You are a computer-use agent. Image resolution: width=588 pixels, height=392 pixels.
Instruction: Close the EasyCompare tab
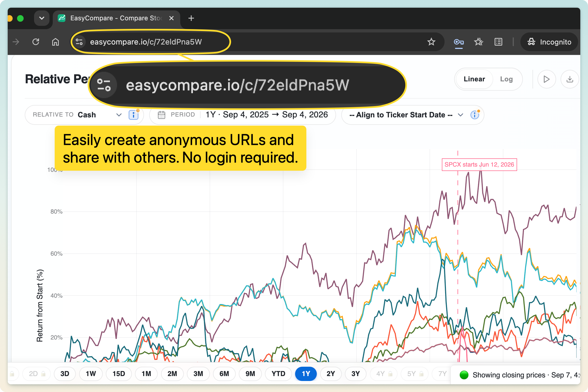coord(171,18)
